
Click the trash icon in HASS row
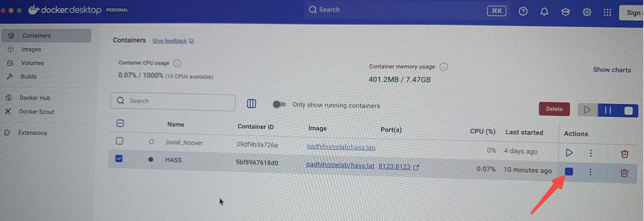[x=624, y=173]
